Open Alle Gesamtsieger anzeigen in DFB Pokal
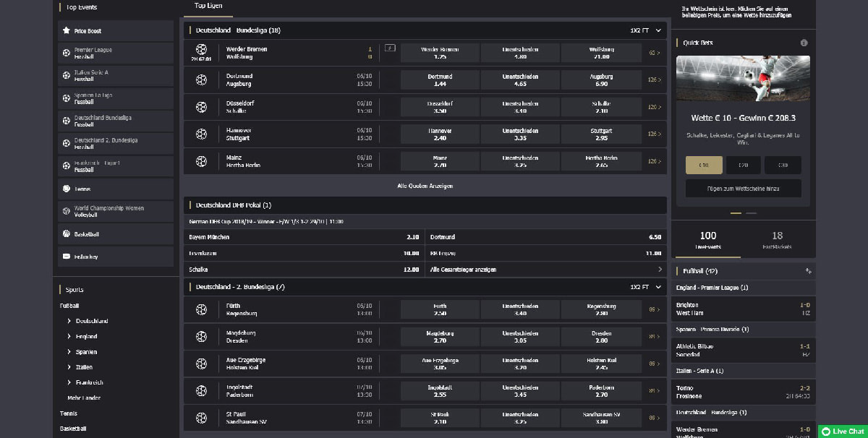The width and height of the screenshot is (868, 438). click(546, 270)
